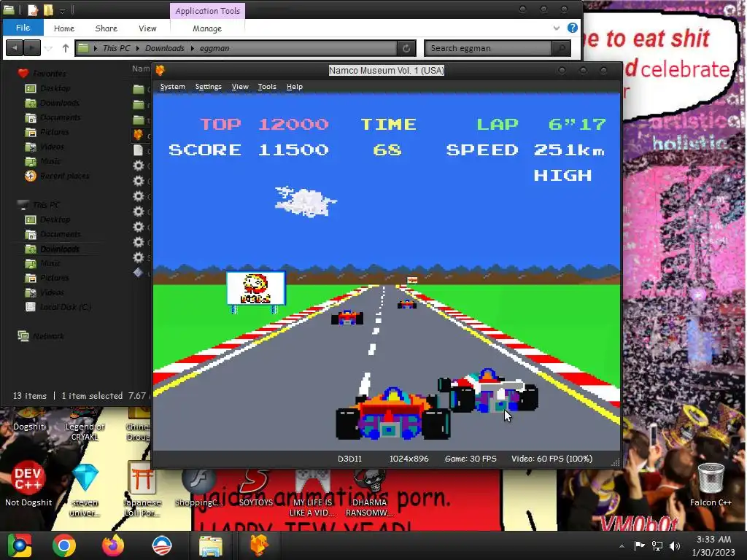Screen dimensions: 747x560
Task: Click the Search eggman input field
Action: (488, 48)
